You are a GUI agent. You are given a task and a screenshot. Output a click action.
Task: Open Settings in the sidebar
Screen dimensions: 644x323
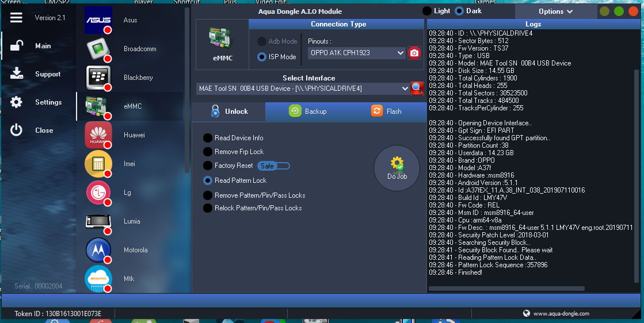(48, 102)
